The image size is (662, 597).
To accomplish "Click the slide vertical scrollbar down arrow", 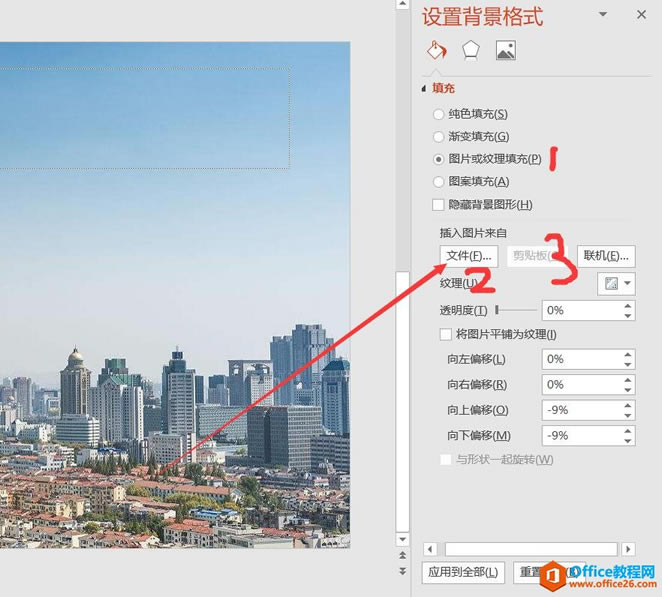I will click(x=403, y=539).
